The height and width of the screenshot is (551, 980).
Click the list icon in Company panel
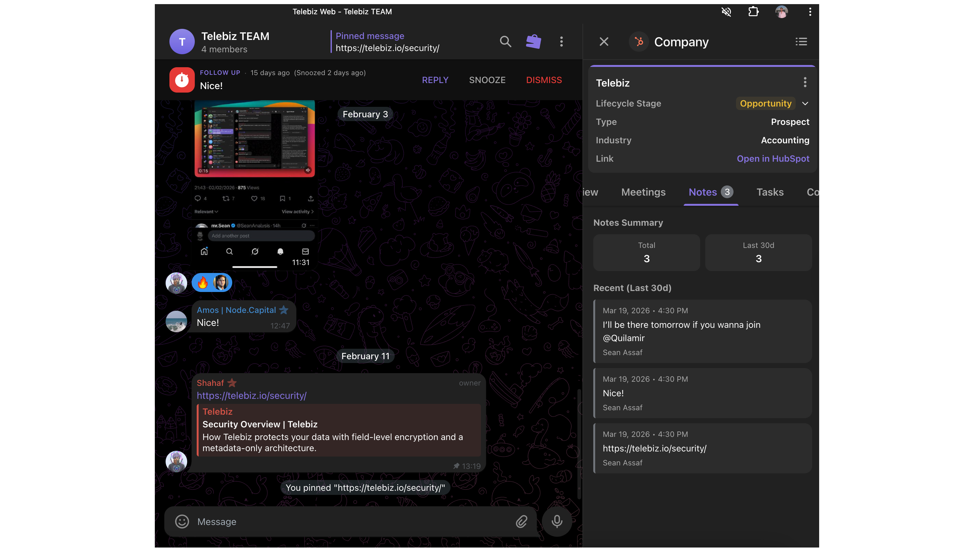(801, 42)
